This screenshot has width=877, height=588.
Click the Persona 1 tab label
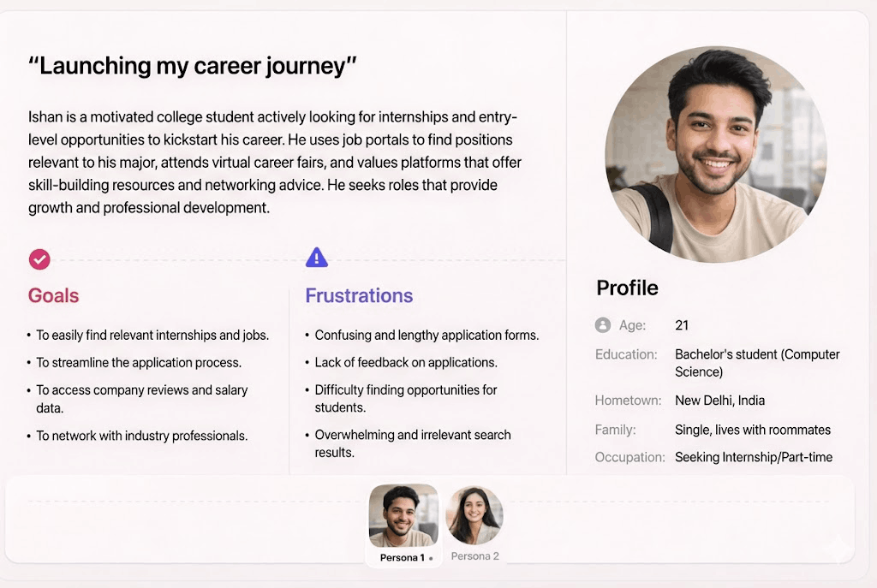402,558
